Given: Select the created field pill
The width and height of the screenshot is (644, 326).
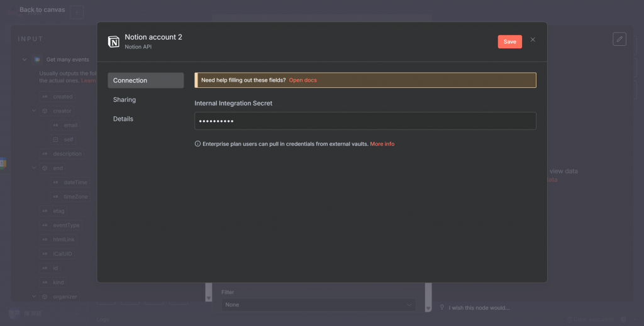Looking at the screenshot, I should click(x=57, y=97).
